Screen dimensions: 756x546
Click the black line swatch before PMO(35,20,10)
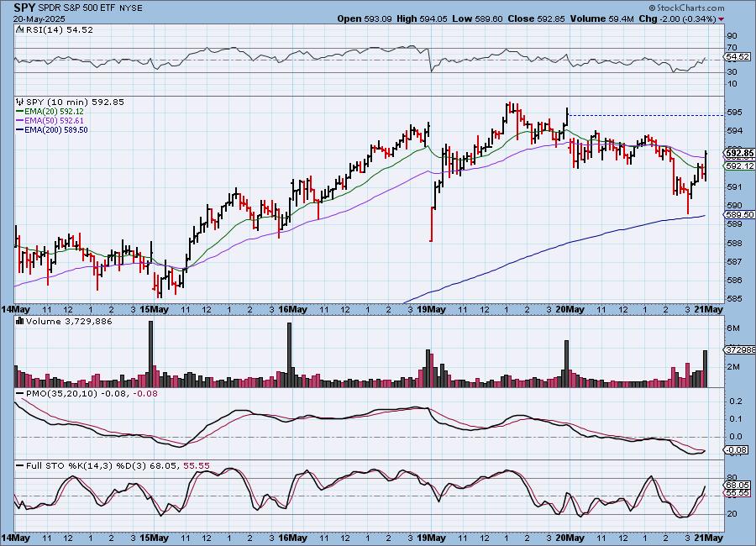point(20,394)
